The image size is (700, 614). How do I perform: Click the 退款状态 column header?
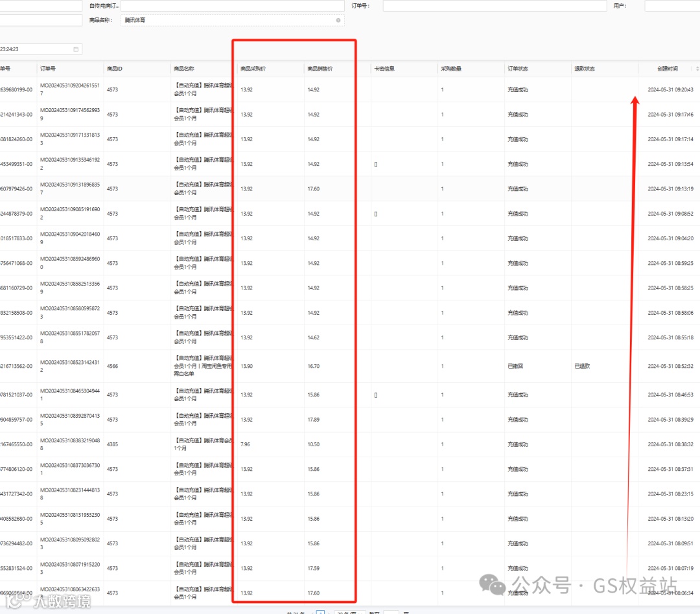pyautogui.click(x=585, y=69)
